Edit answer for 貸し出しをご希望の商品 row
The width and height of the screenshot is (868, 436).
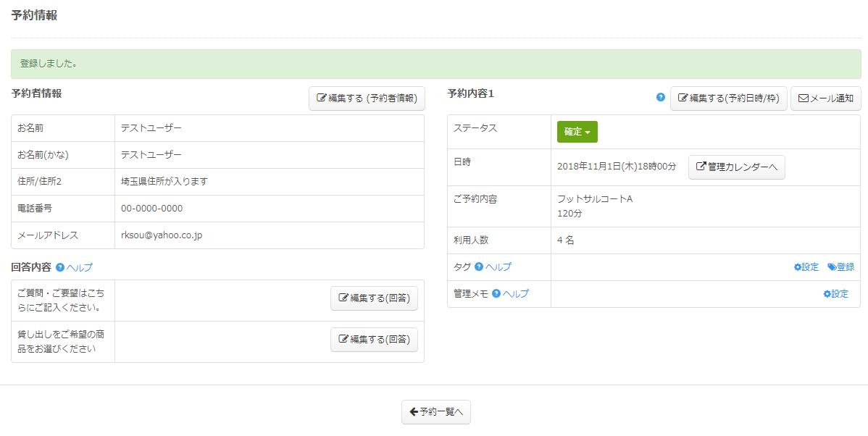[x=374, y=340]
